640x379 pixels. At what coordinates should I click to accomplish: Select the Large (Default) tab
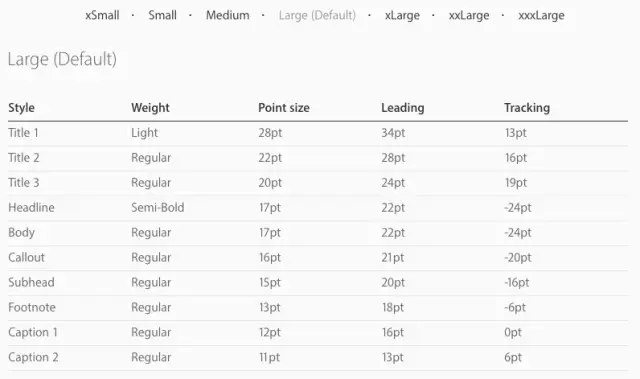(317, 16)
